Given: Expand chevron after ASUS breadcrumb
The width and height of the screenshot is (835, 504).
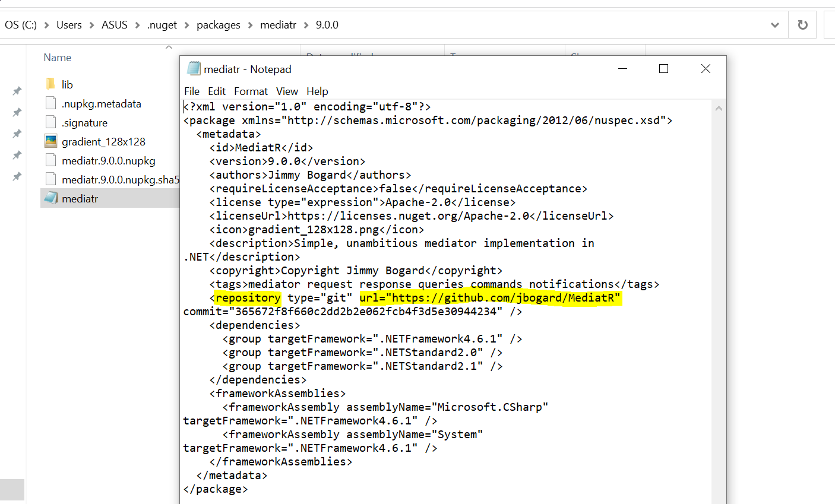Looking at the screenshot, I should (x=138, y=25).
